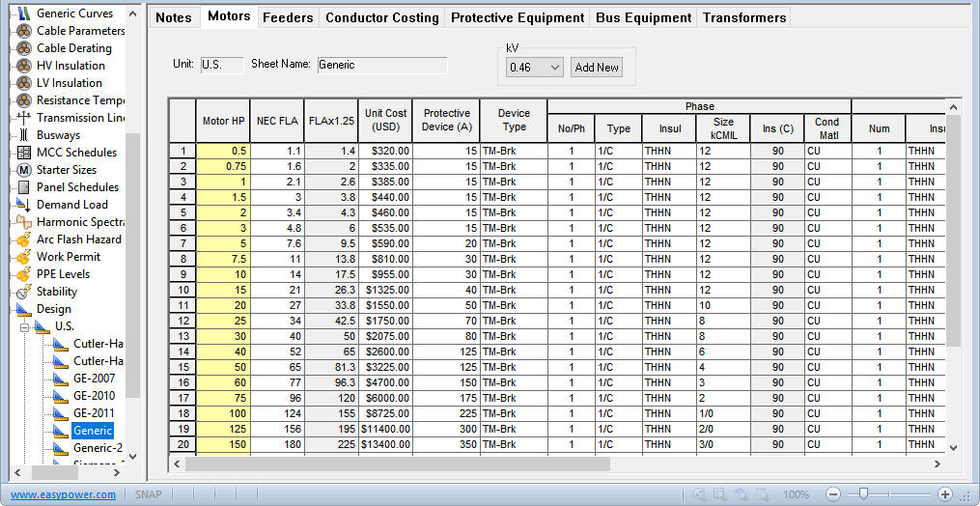Image resolution: width=980 pixels, height=506 pixels.
Task: Click the table's vertical scrollbar down arrow
Action: tap(953, 447)
